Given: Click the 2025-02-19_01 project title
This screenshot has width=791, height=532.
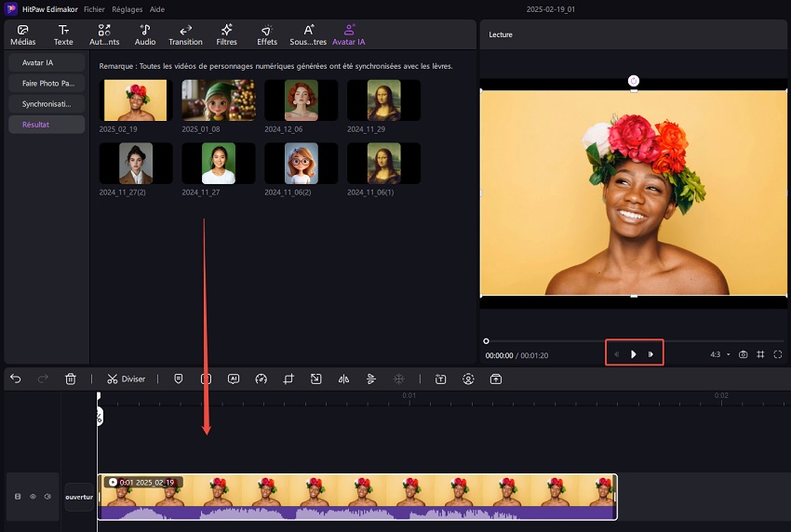Looking at the screenshot, I should pyautogui.click(x=550, y=9).
